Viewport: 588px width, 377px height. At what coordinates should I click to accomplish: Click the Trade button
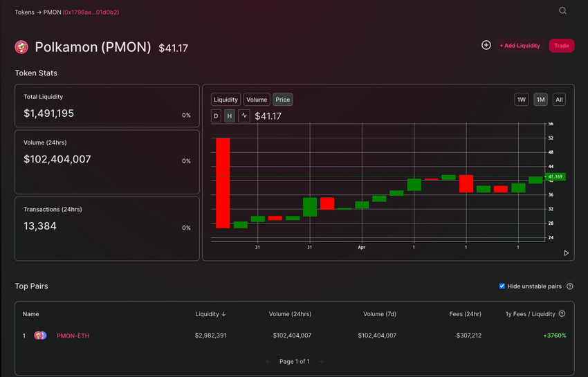[x=562, y=46]
